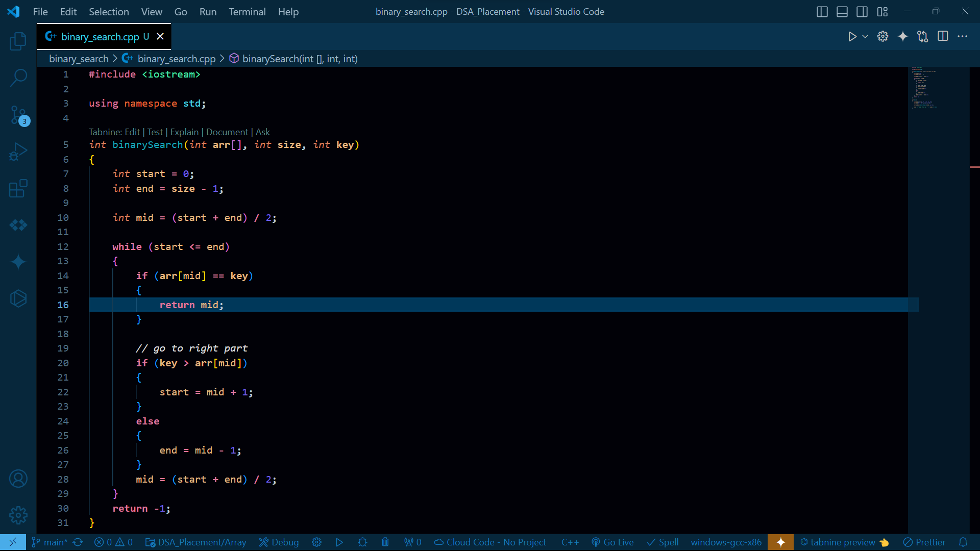Screen dimensions: 980x551
Task: Click the broadcast ports indicator showing 0
Action: point(413,542)
